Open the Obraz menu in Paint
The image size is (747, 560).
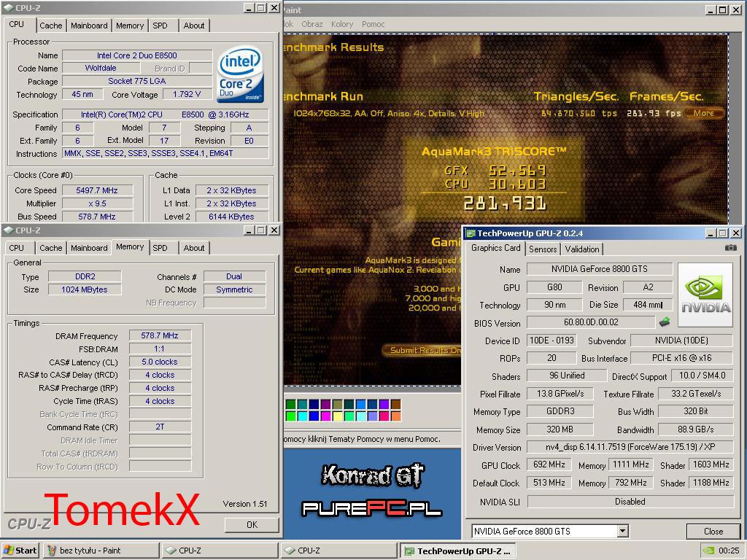[312, 24]
